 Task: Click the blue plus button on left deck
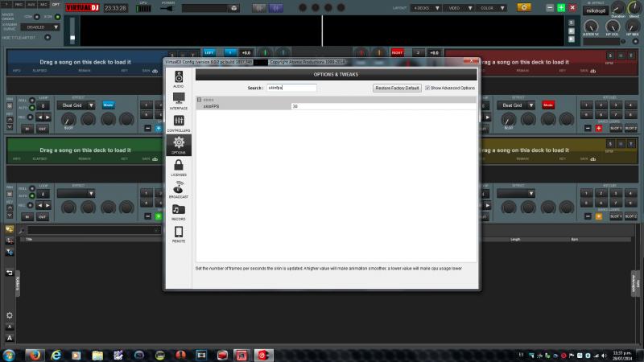point(159,129)
